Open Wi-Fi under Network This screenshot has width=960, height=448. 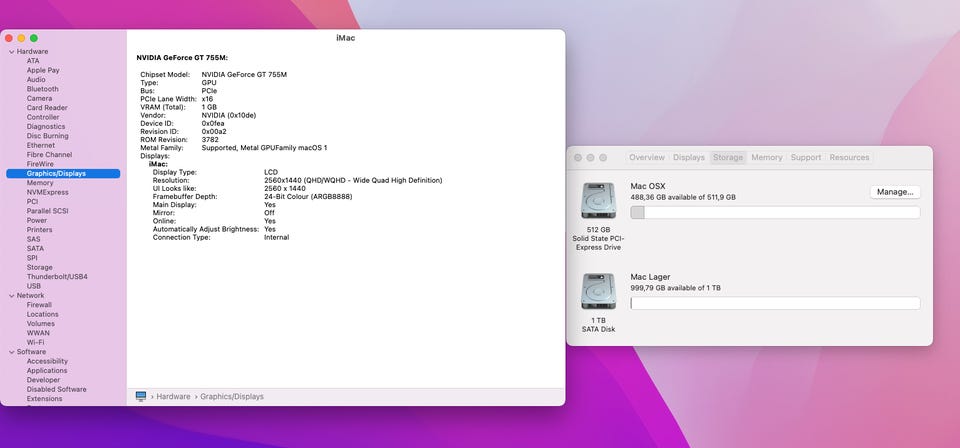click(36, 343)
